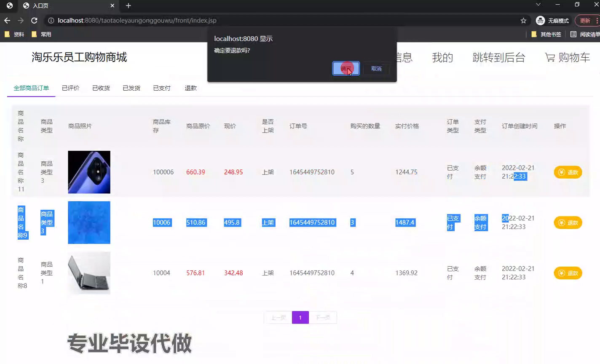600x364 pixels.
Task: Open the browser three-dot menu
Action: coord(597,20)
